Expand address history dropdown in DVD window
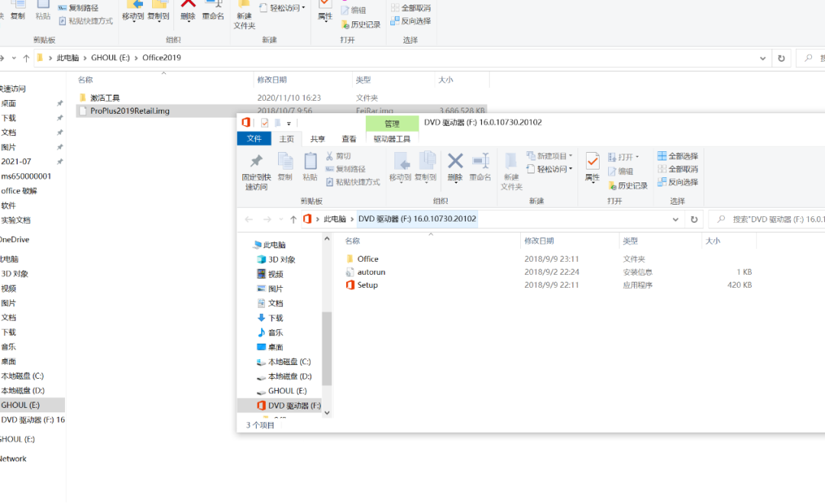Image resolution: width=825 pixels, height=504 pixels. coord(675,219)
